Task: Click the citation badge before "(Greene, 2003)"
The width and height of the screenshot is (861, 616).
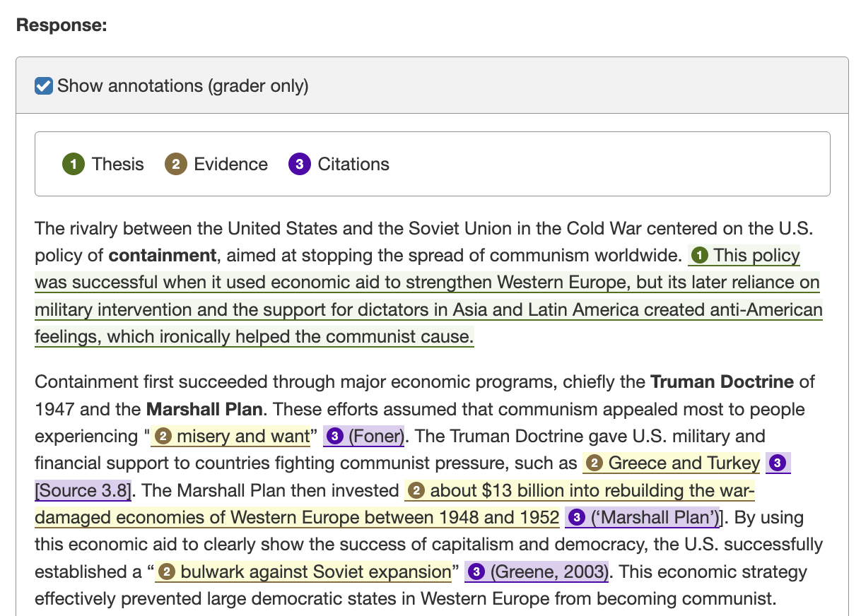Action: pyautogui.click(x=476, y=572)
